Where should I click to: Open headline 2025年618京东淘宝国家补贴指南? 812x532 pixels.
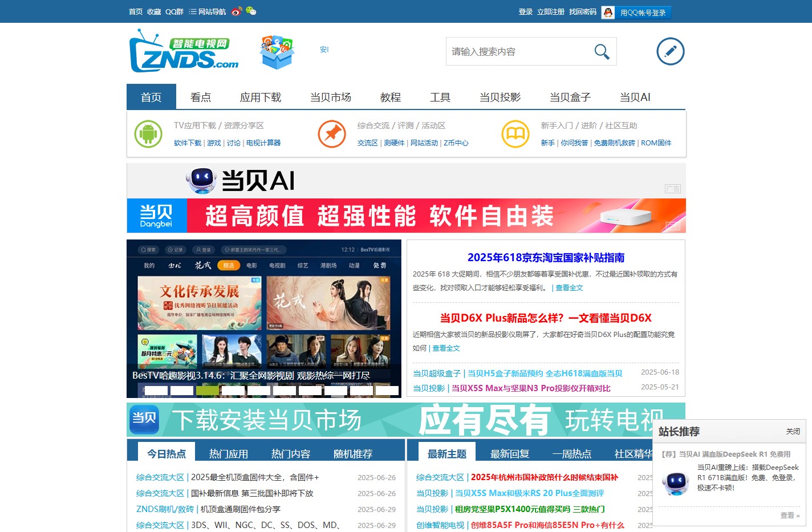click(x=546, y=258)
